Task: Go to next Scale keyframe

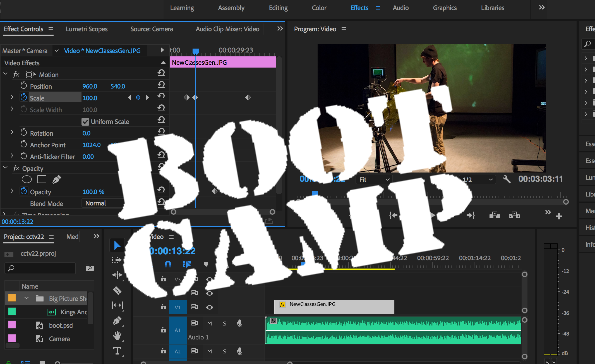Action: tap(147, 97)
